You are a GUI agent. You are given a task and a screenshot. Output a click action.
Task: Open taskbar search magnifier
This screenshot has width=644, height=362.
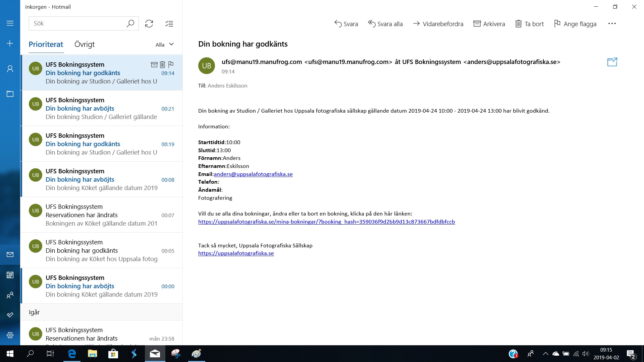tap(30, 354)
